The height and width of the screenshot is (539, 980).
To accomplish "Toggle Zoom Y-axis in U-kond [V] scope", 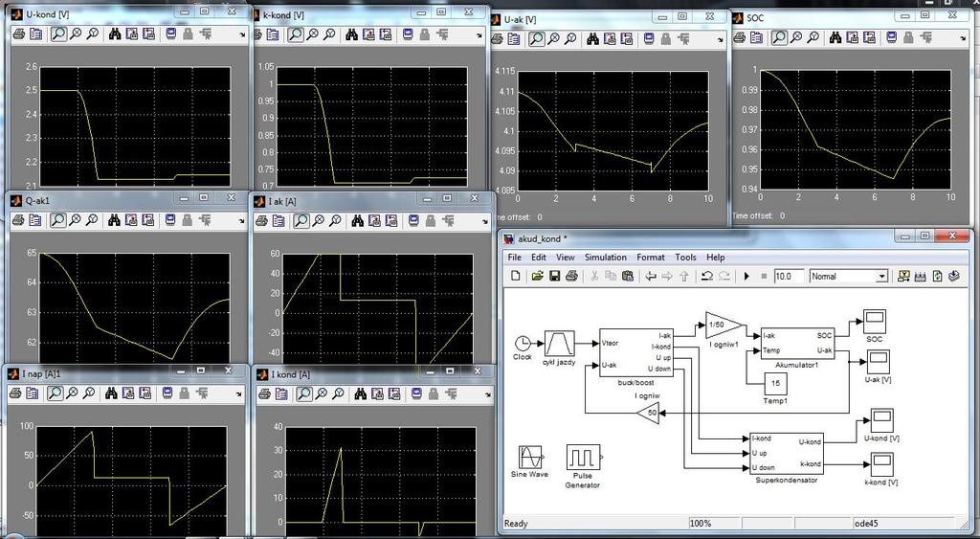I will coord(93,34).
